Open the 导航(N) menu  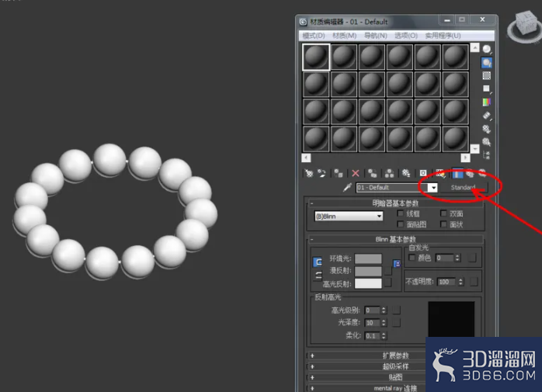click(x=375, y=36)
